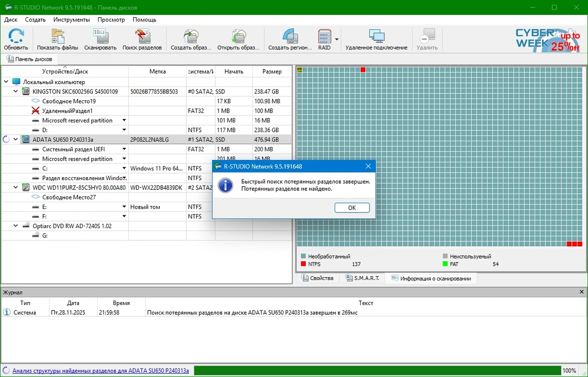Collapse KINGSTON SKC600256G drive node
The image size is (588, 377).
[16, 92]
